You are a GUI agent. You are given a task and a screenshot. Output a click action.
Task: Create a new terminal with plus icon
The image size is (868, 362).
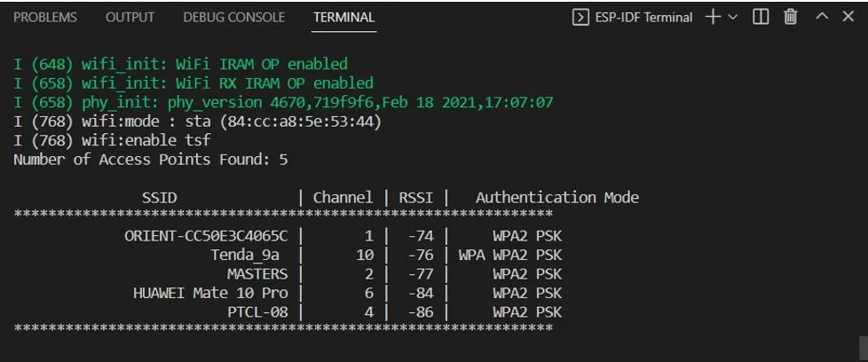713,17
